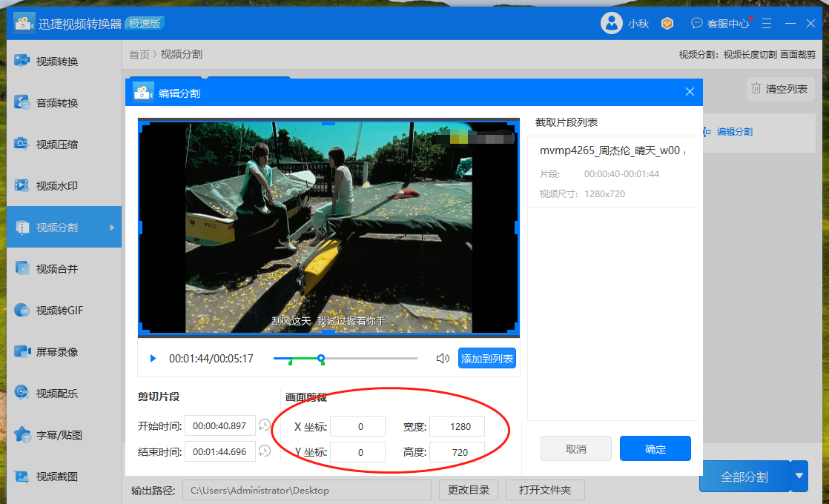Click the 视频合并 sidebar icon

pyautogui.click(x=22, y=268)
